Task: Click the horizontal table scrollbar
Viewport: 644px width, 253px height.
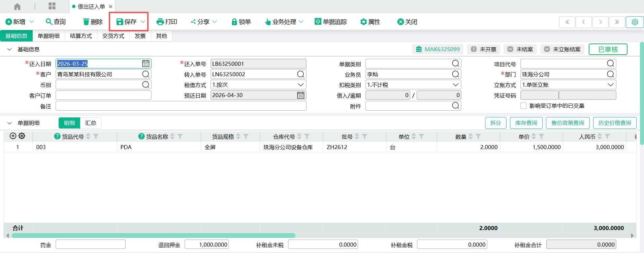Action: tap(153, 235)
